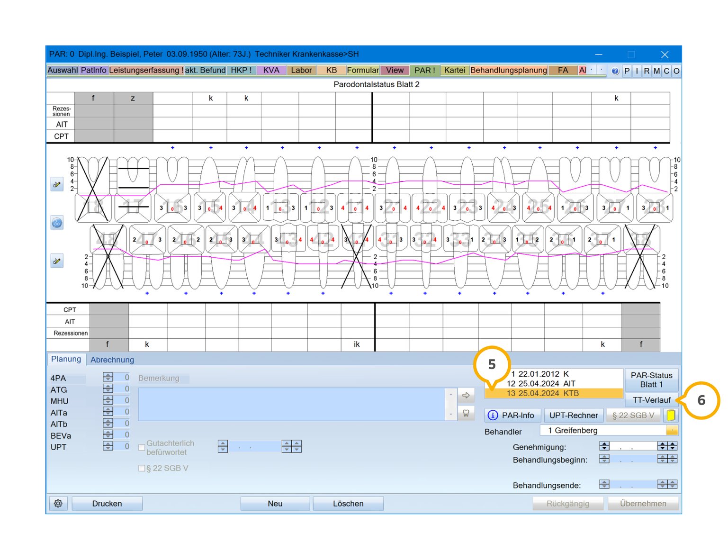Click the tooth icon below the arrow button
The image size is (728, 560).
466,413
